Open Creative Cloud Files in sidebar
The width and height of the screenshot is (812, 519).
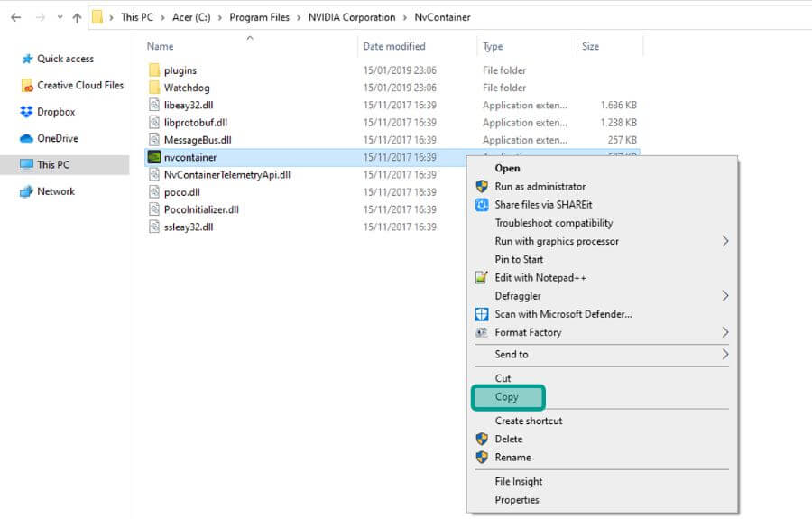point(80,85)
